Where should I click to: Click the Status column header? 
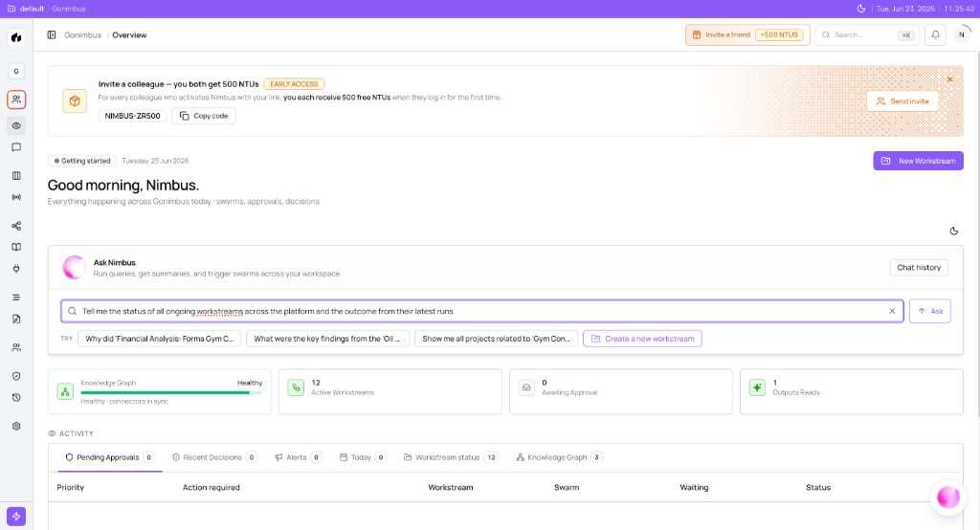pos(818,488)
